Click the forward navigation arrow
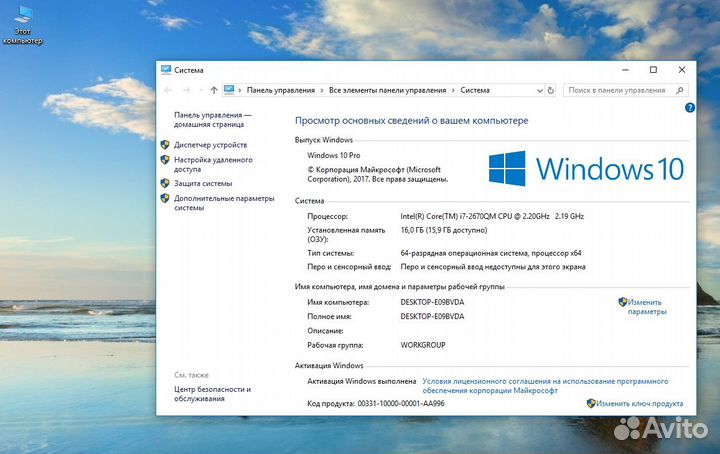 186,90
